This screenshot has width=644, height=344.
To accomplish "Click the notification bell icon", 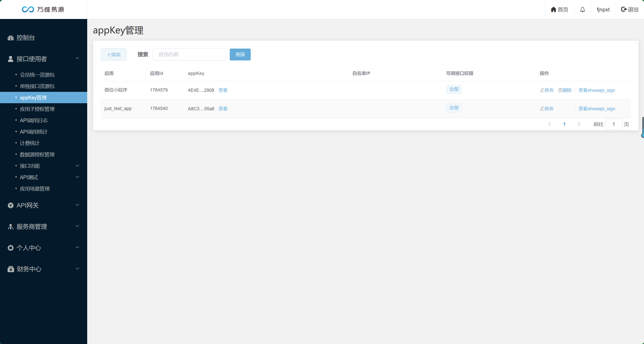I will [x=582, y=10].
